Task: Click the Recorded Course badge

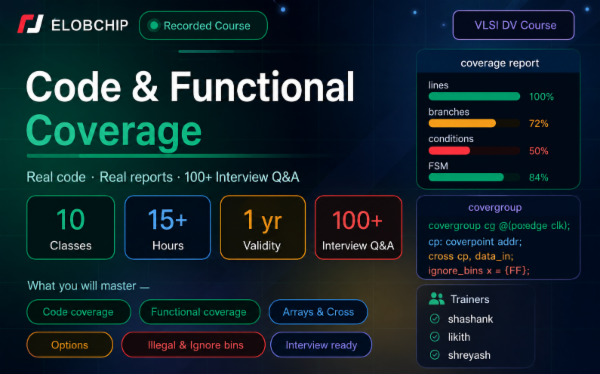Action: 203,26
